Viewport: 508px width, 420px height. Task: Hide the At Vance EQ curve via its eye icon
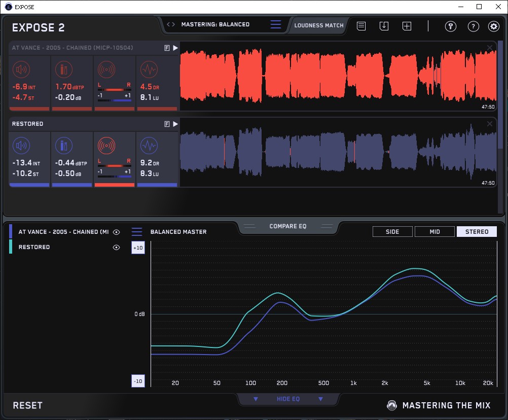click(117, 232)
